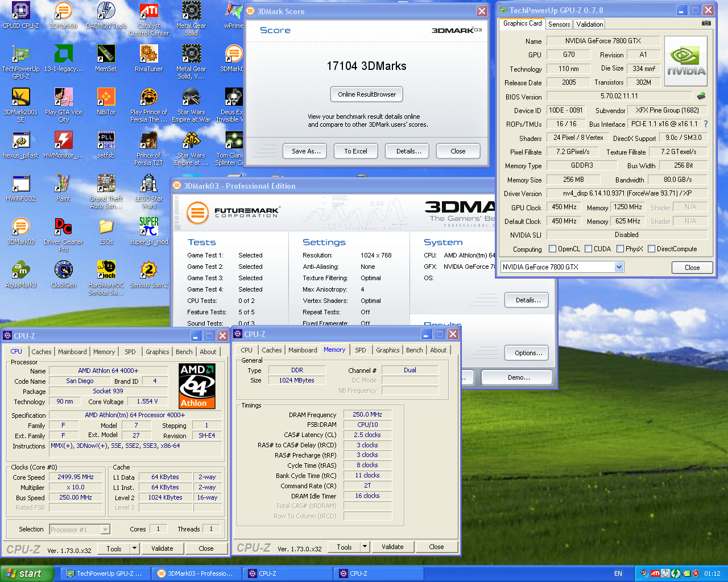Launch DAEMON Tools desktop icon

[x=106, y=16]
